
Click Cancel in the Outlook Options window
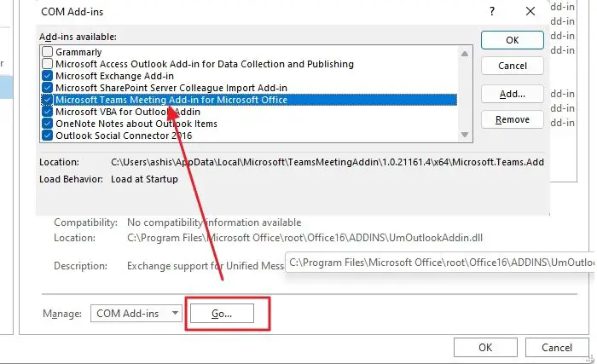[557, 347]
